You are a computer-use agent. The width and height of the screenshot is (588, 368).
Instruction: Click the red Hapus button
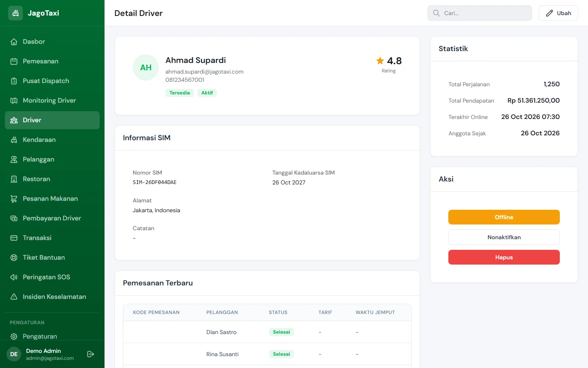tap(504, 257)
